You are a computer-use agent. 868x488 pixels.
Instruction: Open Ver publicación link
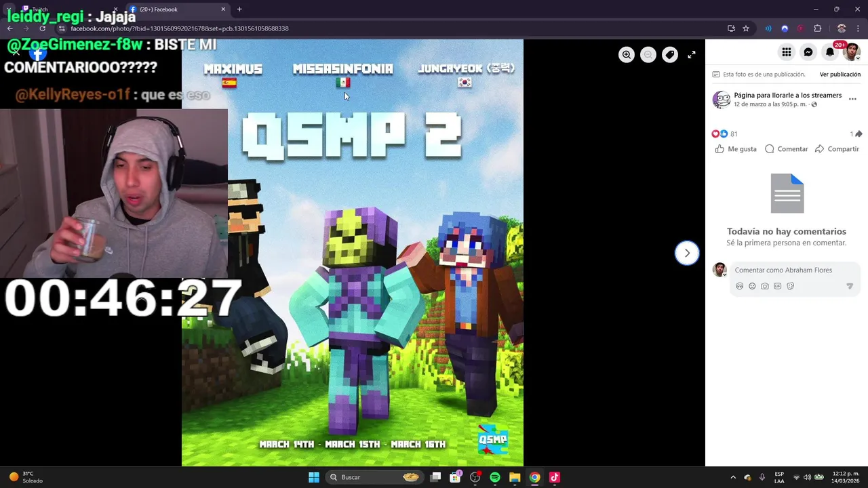[840, 75]
